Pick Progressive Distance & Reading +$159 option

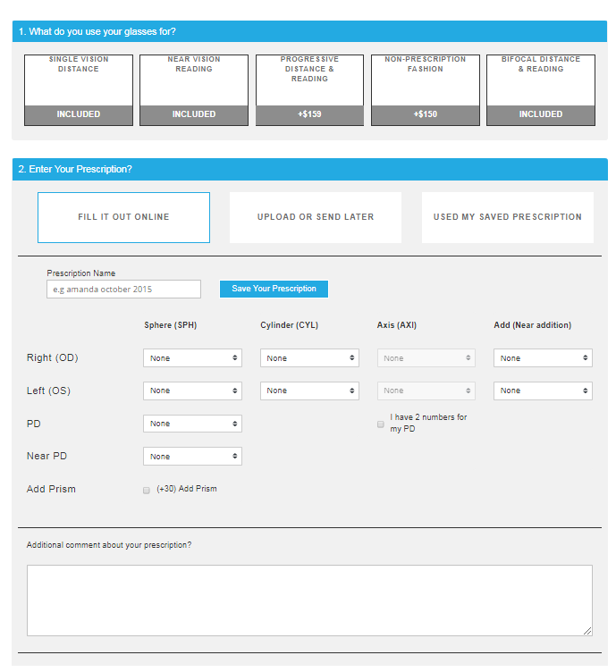point(309,90)
